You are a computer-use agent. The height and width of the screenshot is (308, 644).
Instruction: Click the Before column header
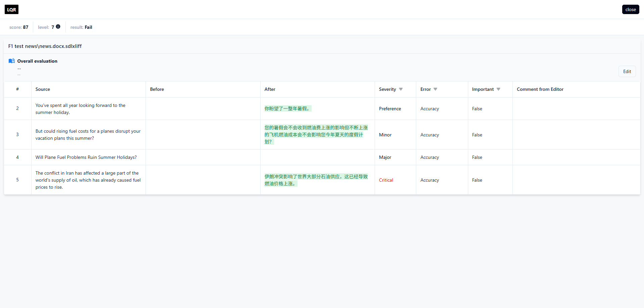(157, 89)
